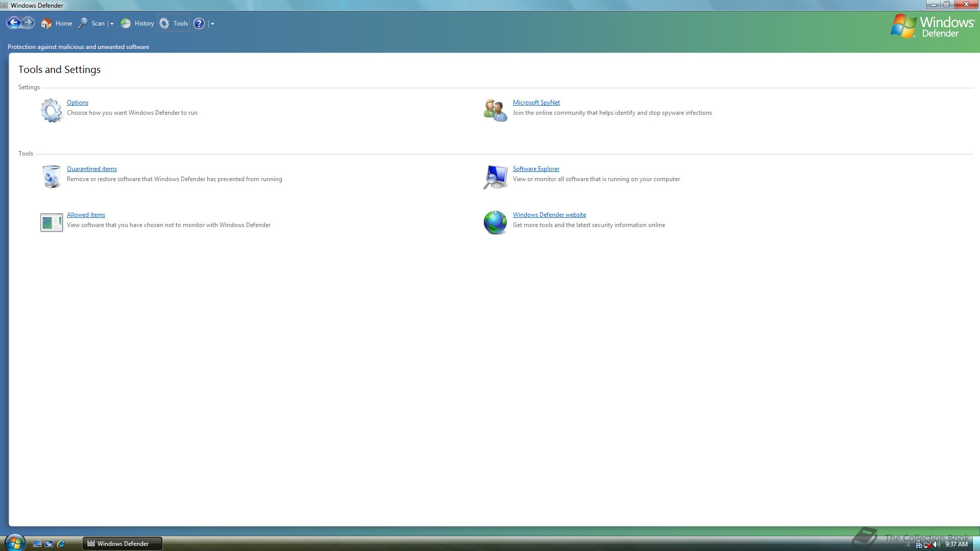Click the Tools gear icon in toolbar
The width and height of the screenshot is (980, 551).
[x=164, y=23]
